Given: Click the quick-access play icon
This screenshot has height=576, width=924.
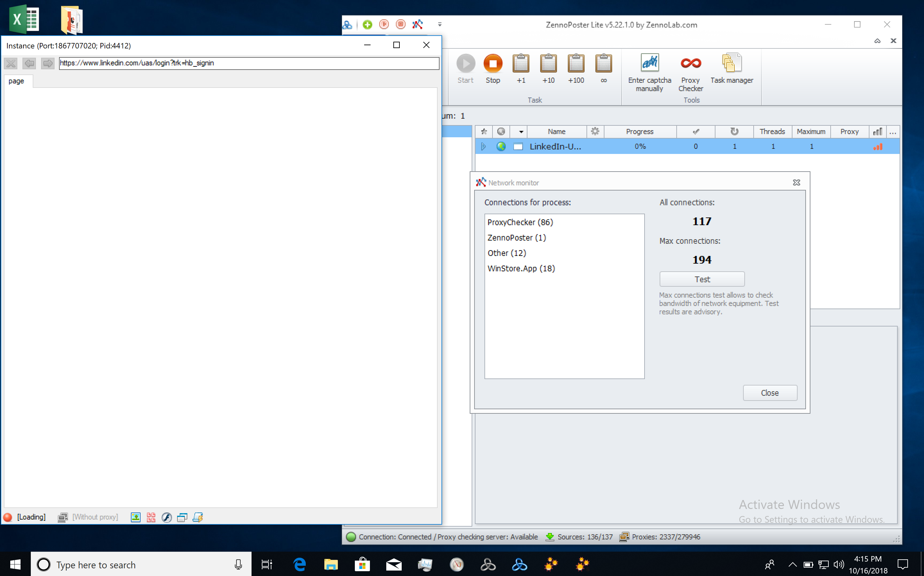Looking at the screenshot, I should pyautogui.click(x=384, y=24).
